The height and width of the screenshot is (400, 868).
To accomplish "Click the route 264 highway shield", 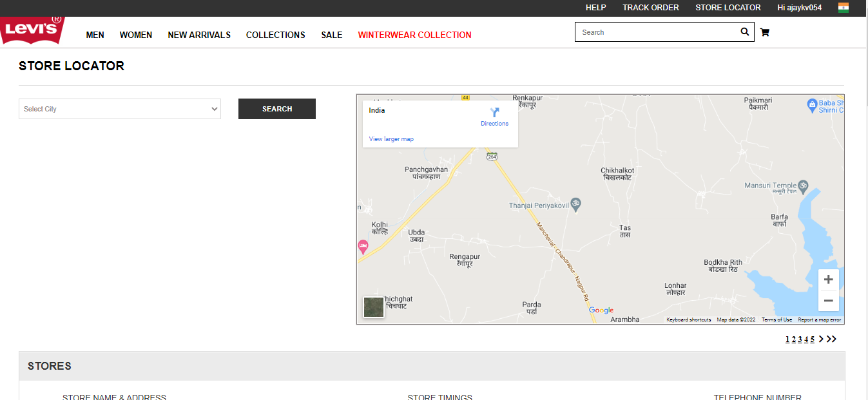I will (492, 157).
